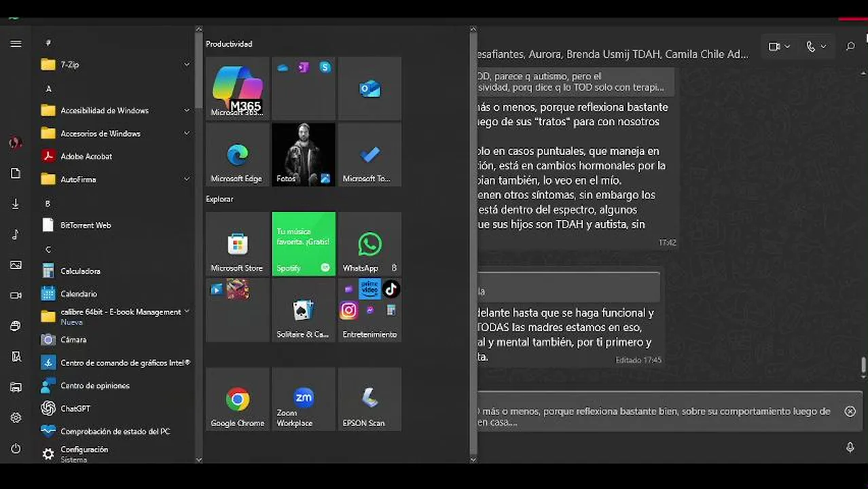Cancel the reply preview in WhatsApp

point(850,412)
